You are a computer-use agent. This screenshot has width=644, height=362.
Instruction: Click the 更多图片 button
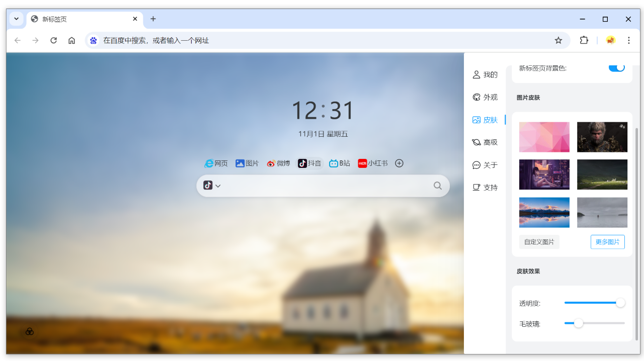(607, 242)
